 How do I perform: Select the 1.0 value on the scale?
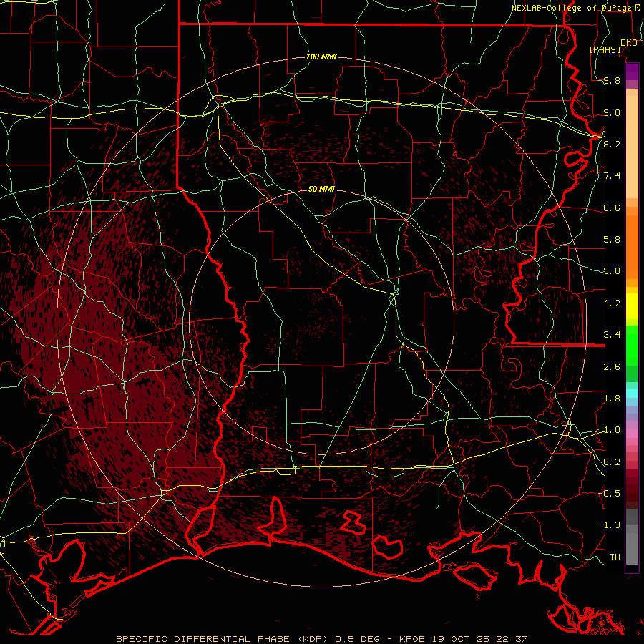[612, 430]
